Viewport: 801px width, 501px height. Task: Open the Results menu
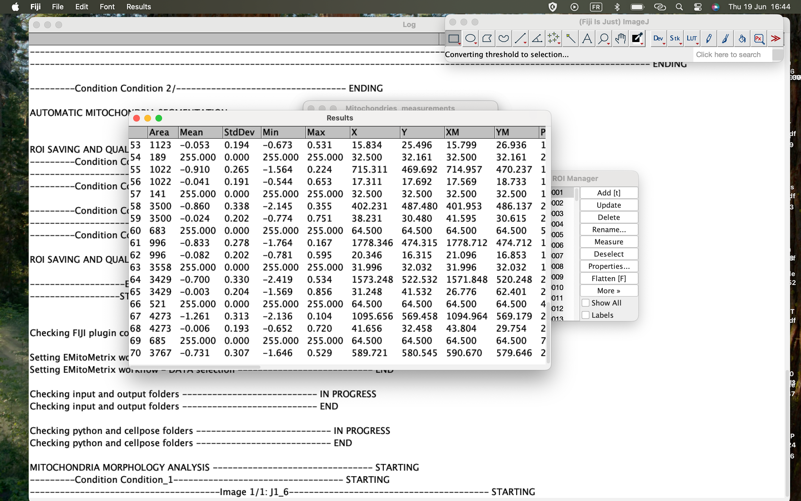click(138, 7)
